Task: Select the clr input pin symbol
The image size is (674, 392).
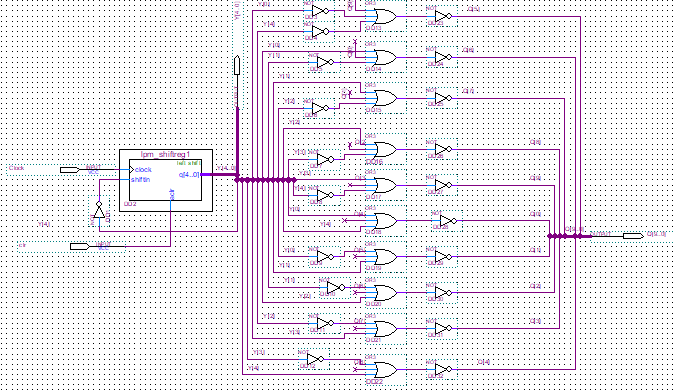Action: 80,246
